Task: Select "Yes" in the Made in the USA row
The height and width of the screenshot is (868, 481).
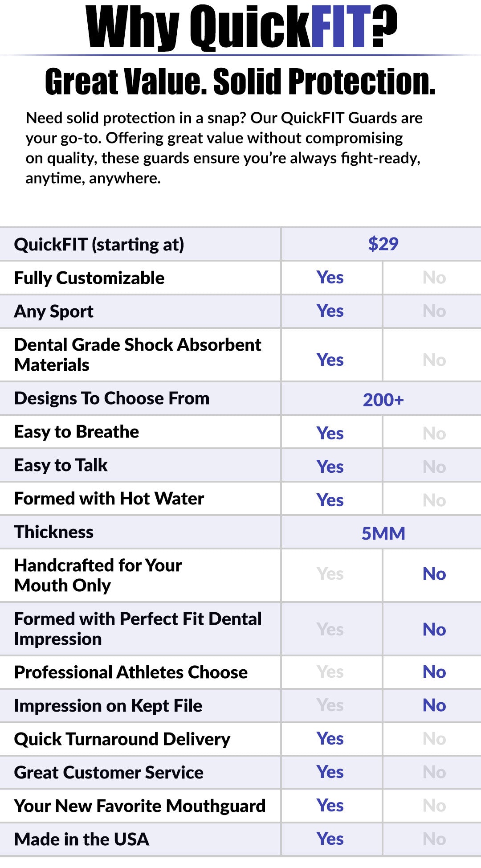Action: (x=330, y=839)
